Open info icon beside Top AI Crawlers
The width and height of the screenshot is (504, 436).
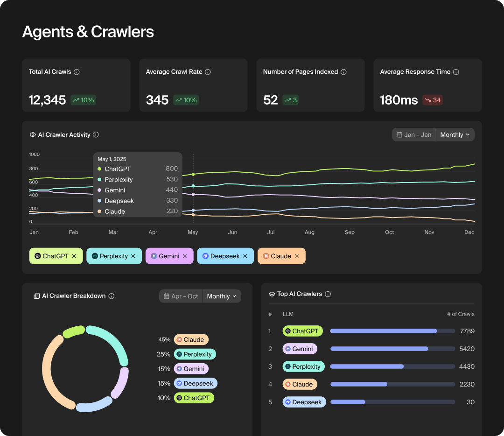point(328,294)
